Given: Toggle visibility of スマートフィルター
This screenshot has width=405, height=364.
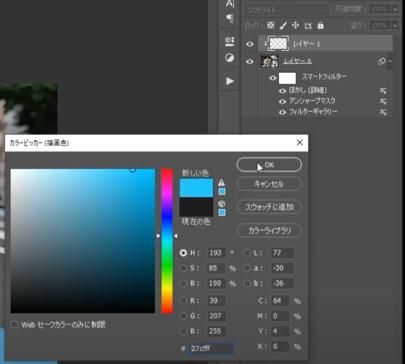Looking at the screenshot, I should point(273,78).
